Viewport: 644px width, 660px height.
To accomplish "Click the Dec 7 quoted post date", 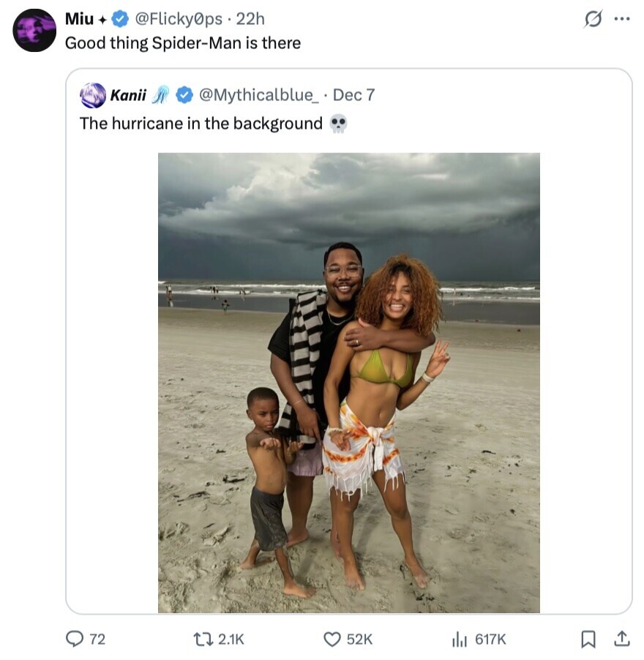I will tap(353, 95).
